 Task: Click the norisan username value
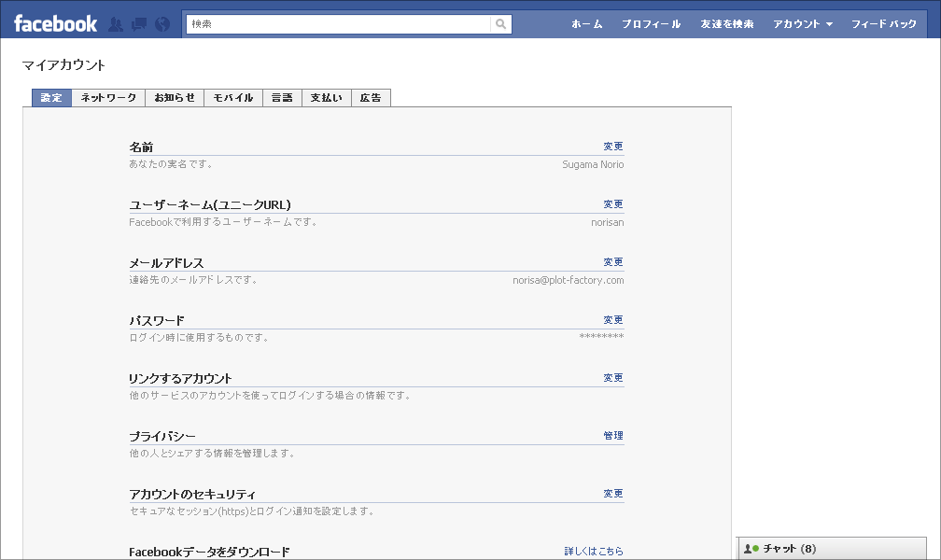[608, 222]
